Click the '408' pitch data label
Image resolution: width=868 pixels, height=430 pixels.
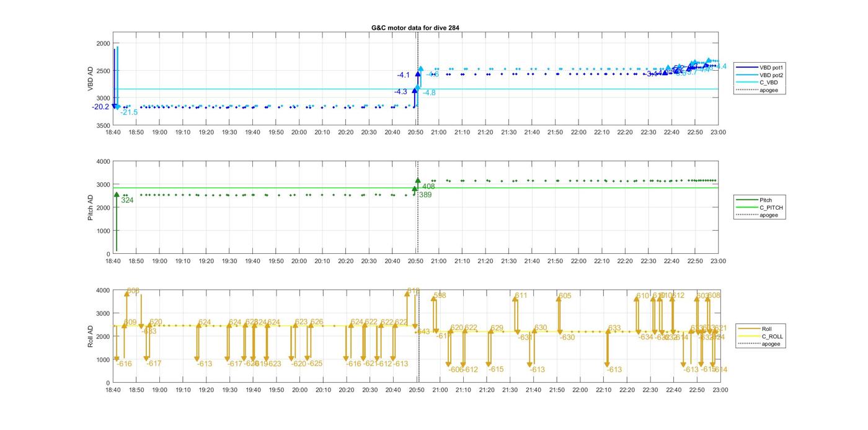pyautogui.click(x=428, y=186)
